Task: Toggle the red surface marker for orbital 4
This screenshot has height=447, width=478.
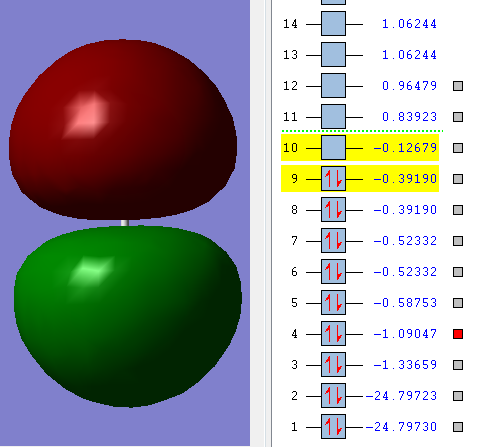Action: [x=458, y=334]
